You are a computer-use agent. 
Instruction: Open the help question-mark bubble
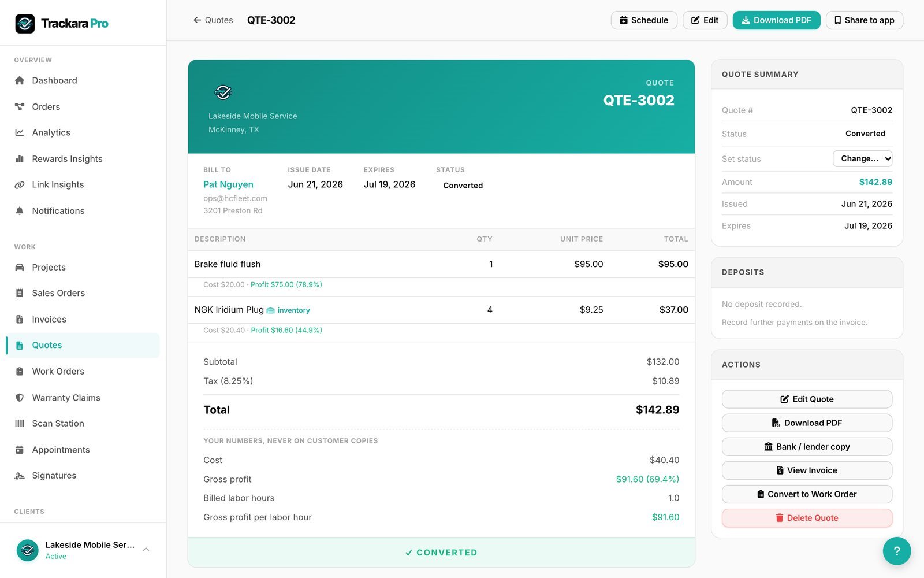tap(897, 551)
